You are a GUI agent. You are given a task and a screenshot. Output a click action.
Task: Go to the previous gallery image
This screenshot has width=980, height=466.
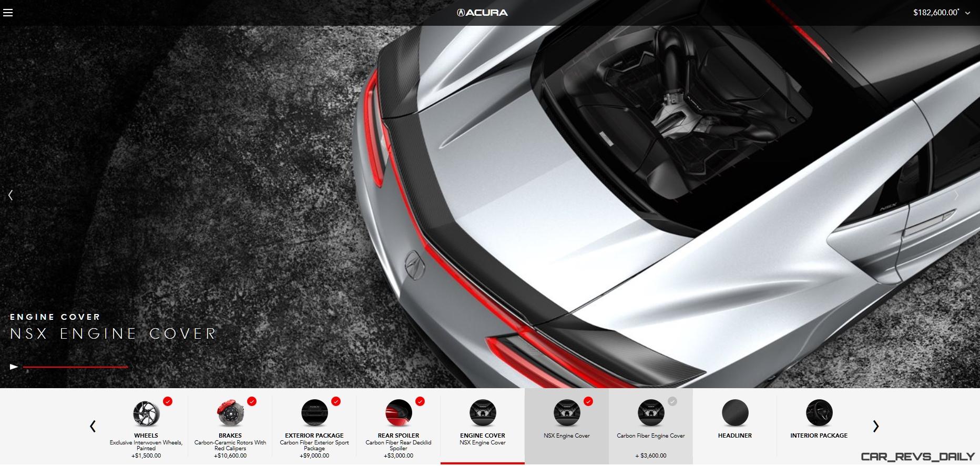pyautogui.click(x=11, y=195)
